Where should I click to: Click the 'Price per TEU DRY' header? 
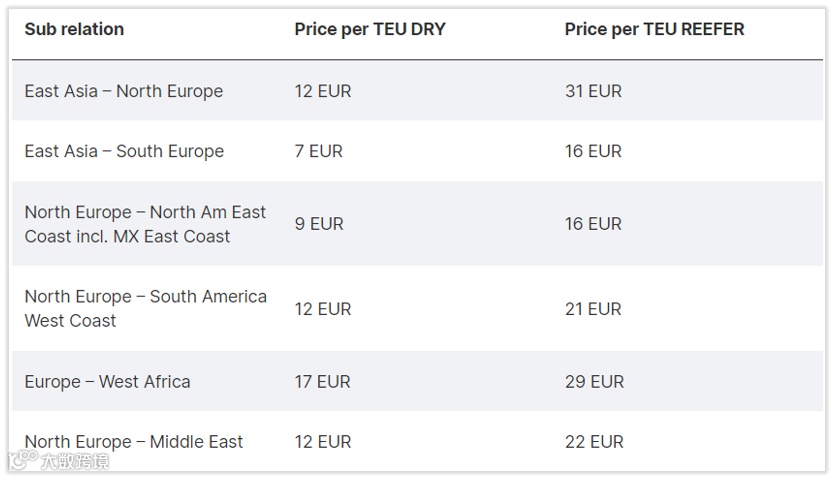tap(370, 29)
